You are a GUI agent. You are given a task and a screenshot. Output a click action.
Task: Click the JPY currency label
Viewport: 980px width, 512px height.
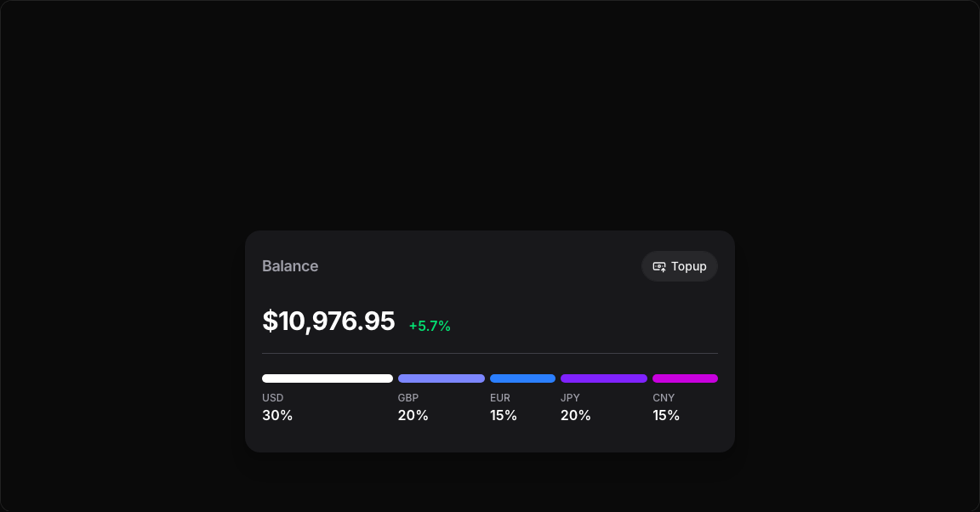click(570, 398)
